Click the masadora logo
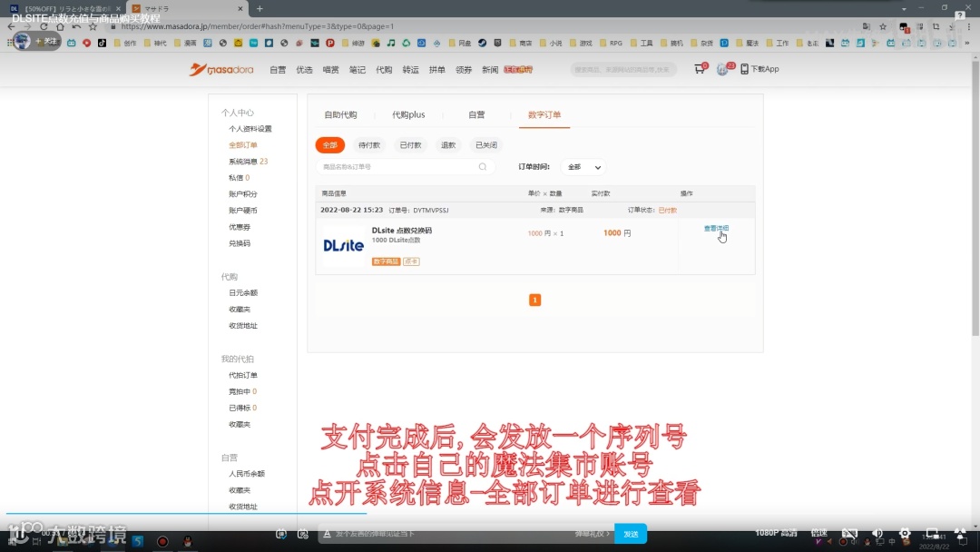 coord(222,69)
